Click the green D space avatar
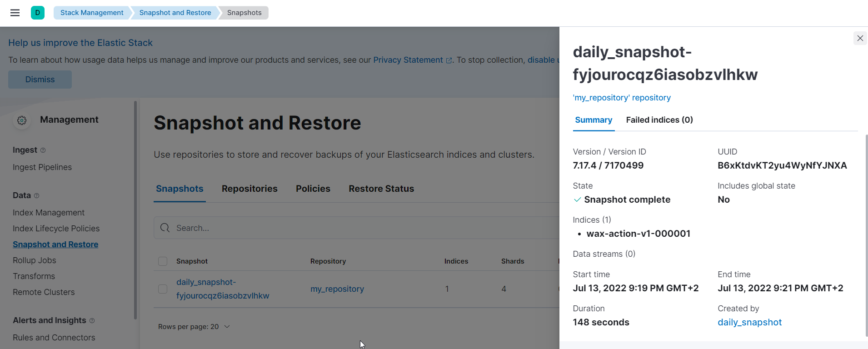The width and height of the screenshot is (868, 349). pyautogui.click(x=38, y=13)
